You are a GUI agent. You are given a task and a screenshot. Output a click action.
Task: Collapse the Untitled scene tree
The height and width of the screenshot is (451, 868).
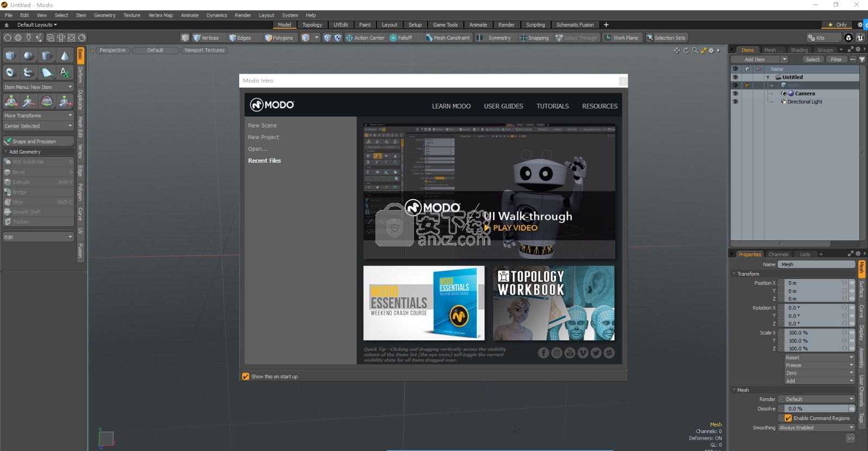(768, 77)
